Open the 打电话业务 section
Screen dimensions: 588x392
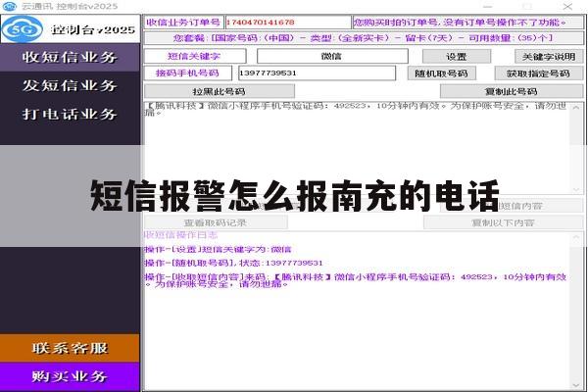pos(70,114)
